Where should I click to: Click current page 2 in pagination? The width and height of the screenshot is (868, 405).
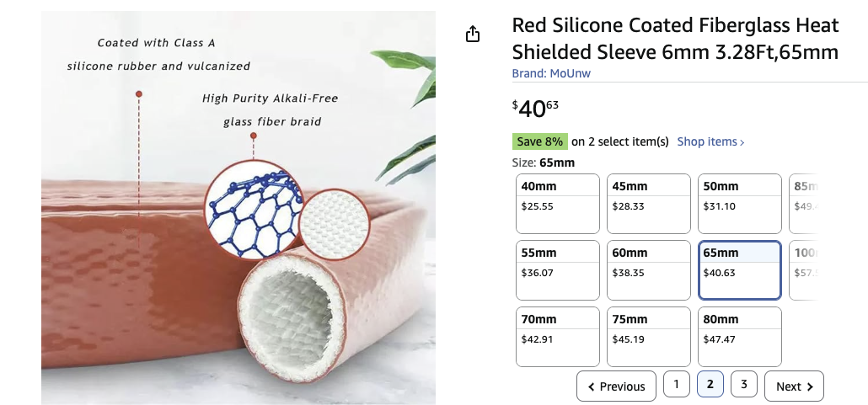coord(710,385)
